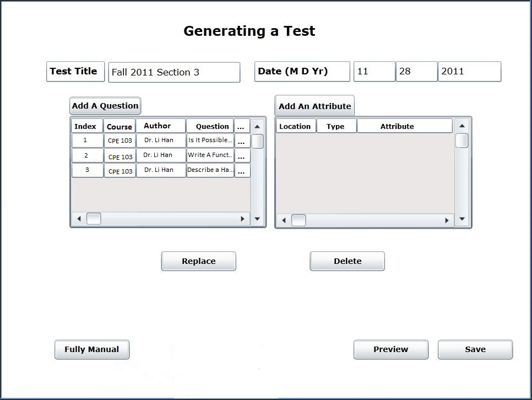
Task: Select question row 'Is It Possible...'
Action: [x=210, y=140]
